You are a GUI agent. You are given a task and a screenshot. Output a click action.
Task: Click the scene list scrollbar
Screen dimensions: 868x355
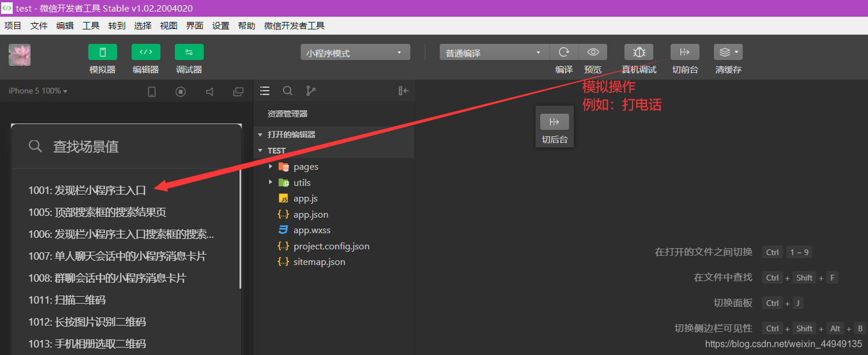tap(240, 229)
